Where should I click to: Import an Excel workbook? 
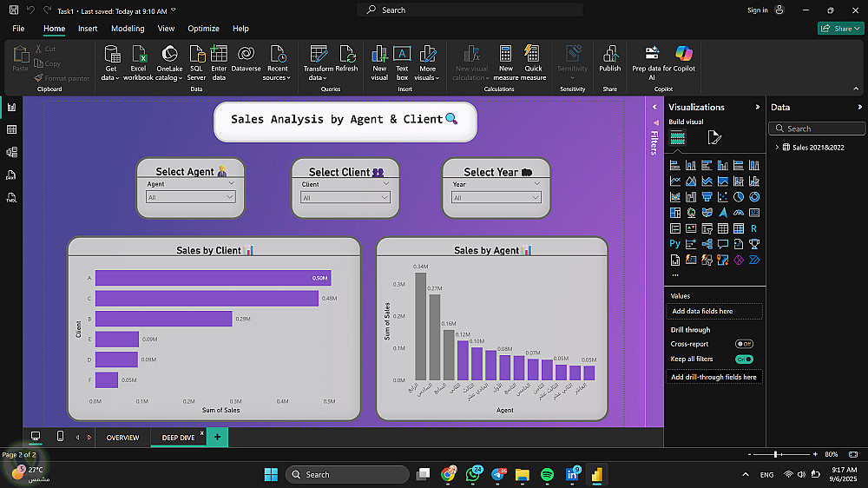coord(138,63)
